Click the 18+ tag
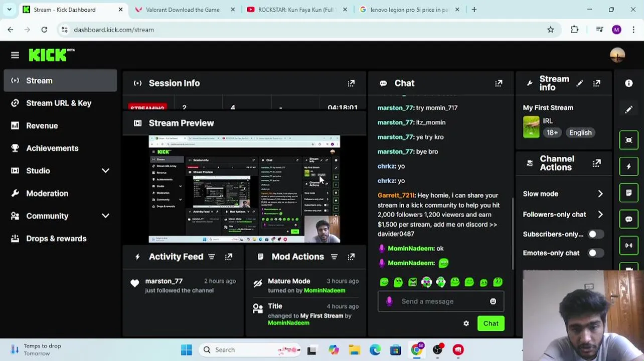644x361 pixels. click(x=552, y=133)
